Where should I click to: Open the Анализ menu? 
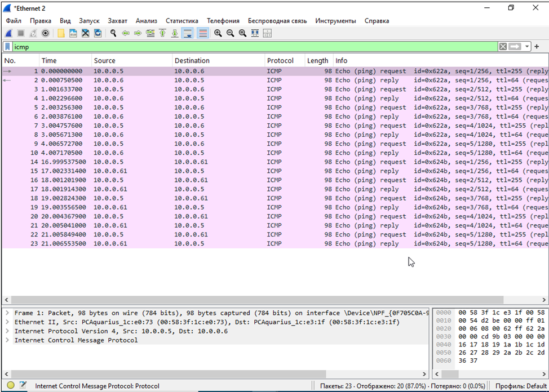tap(147, 21)
